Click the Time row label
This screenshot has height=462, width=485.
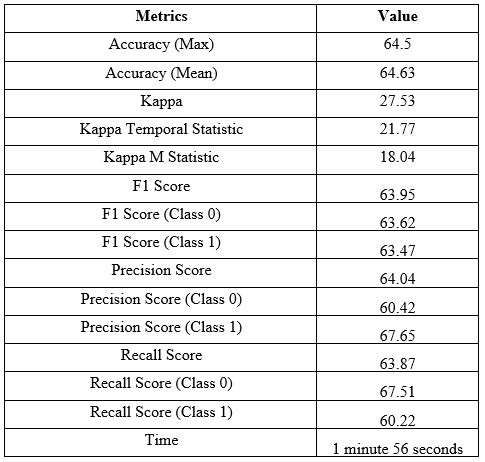[161, 440]
